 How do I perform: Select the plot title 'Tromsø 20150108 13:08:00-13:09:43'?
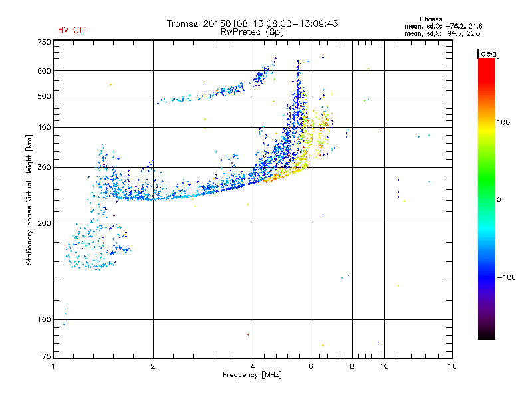252,23
